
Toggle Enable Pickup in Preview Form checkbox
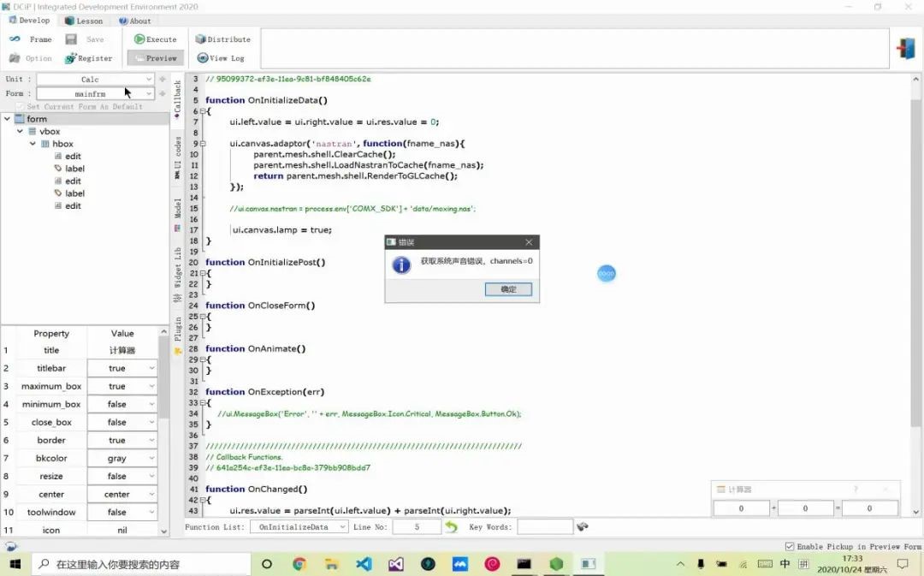(x=790, y=547)
